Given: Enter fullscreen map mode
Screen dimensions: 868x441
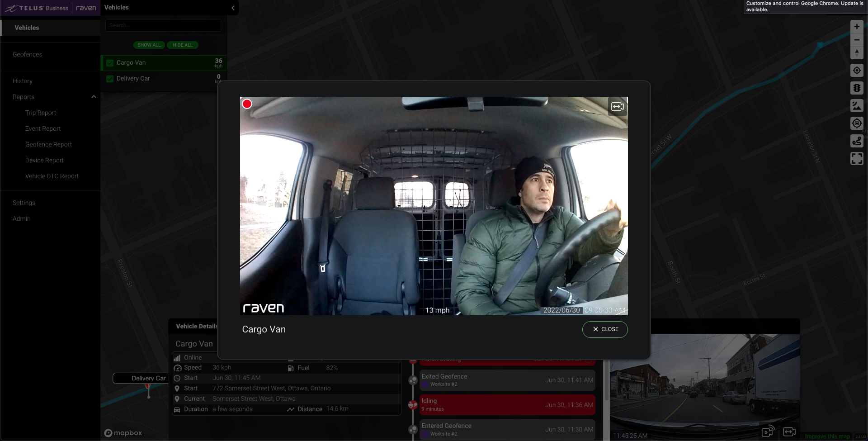Looking at the screenshot, I should click(857, 159).
